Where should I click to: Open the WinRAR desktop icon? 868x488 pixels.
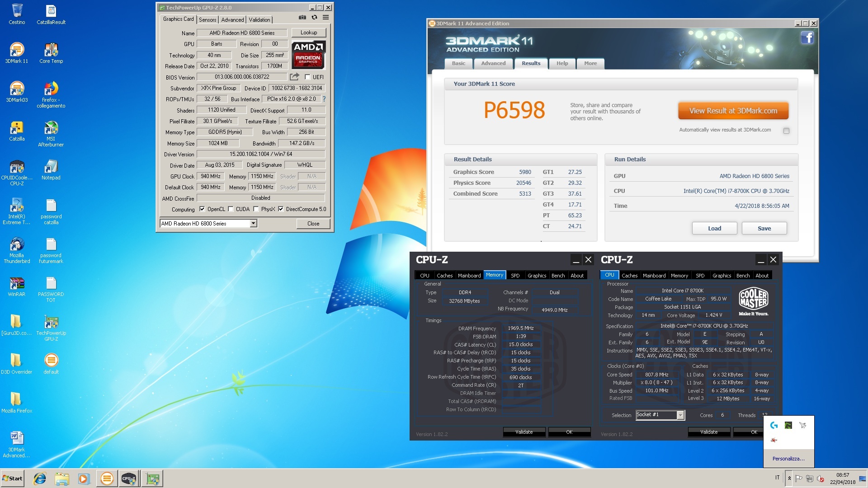tap(17, 286)
